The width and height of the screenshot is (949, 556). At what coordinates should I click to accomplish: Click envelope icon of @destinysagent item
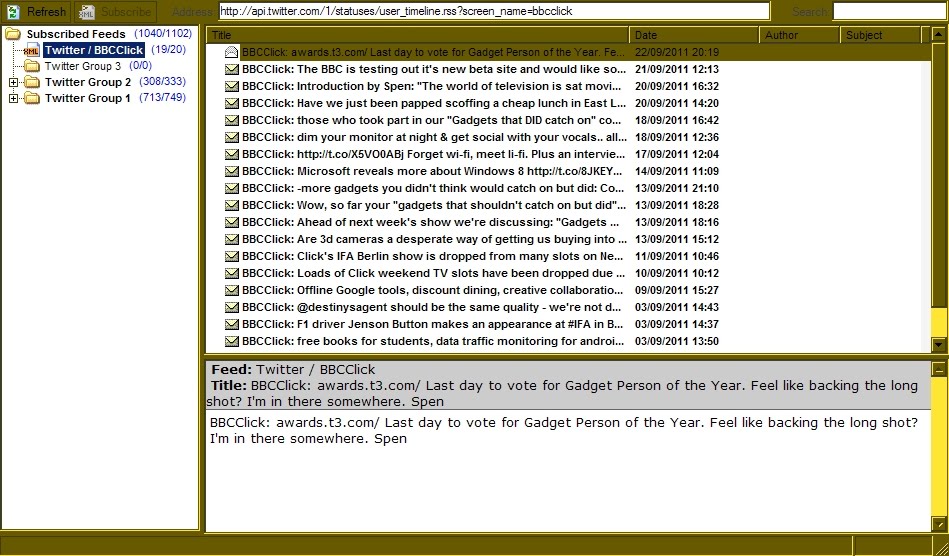pos(231,307)
